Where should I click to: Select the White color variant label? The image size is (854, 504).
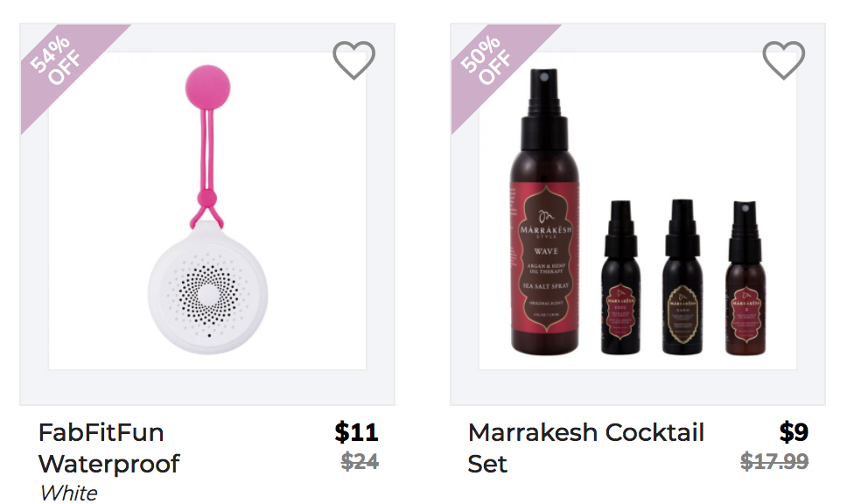68,493
